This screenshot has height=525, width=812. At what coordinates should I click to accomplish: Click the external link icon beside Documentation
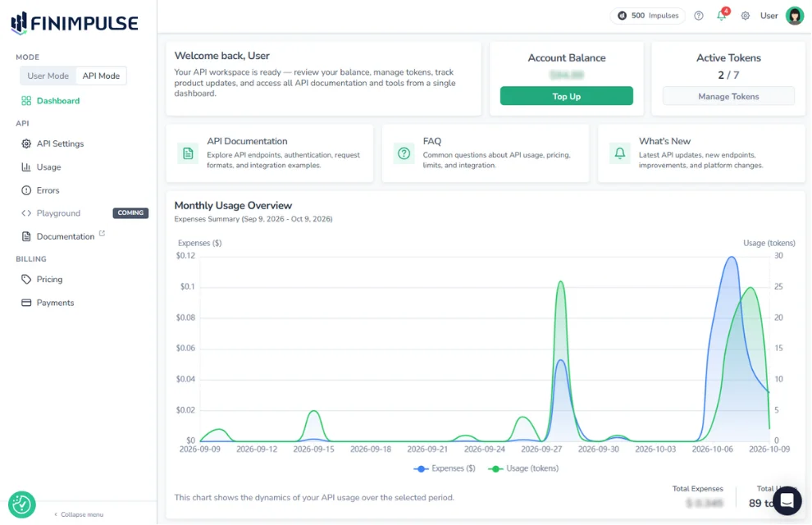click(x=102, y=234)
